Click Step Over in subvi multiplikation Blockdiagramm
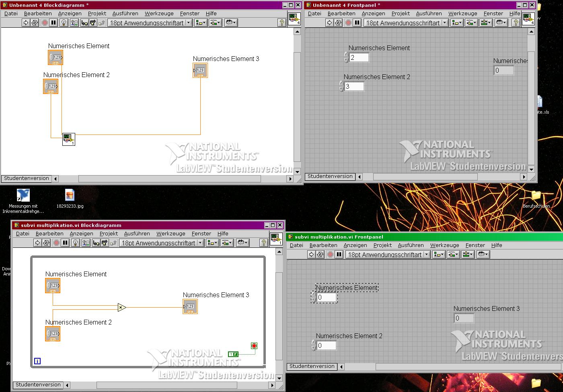 [x=105, y=243]
